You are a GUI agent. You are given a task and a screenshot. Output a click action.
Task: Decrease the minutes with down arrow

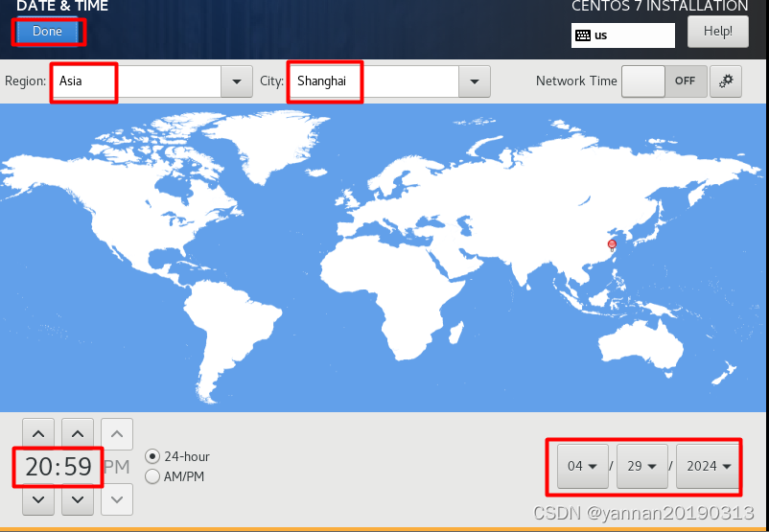coord(78,499)
